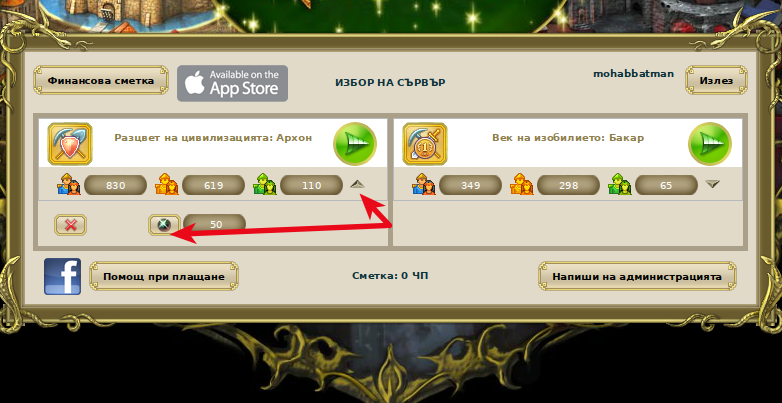This screenshot has width=782, height=403.
Task: Click the Излез logout button
Action: pos(716,80)
